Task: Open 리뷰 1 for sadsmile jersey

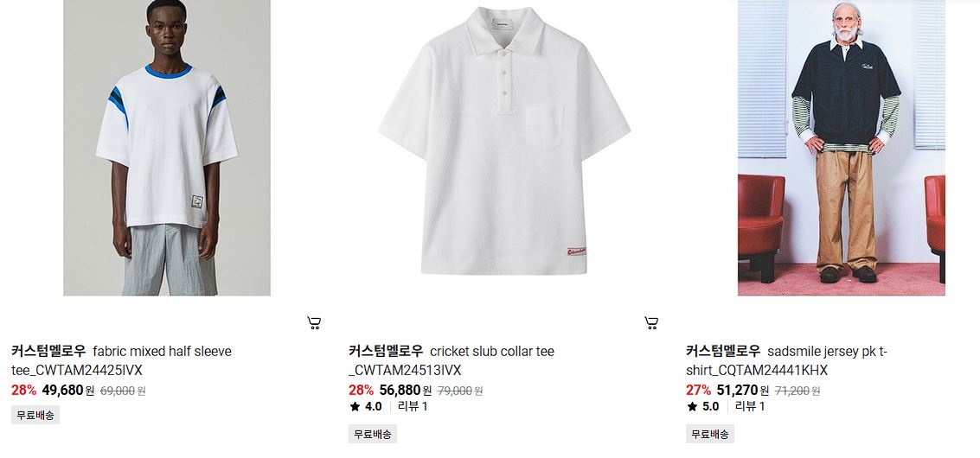Action: [x=750, y=407]
